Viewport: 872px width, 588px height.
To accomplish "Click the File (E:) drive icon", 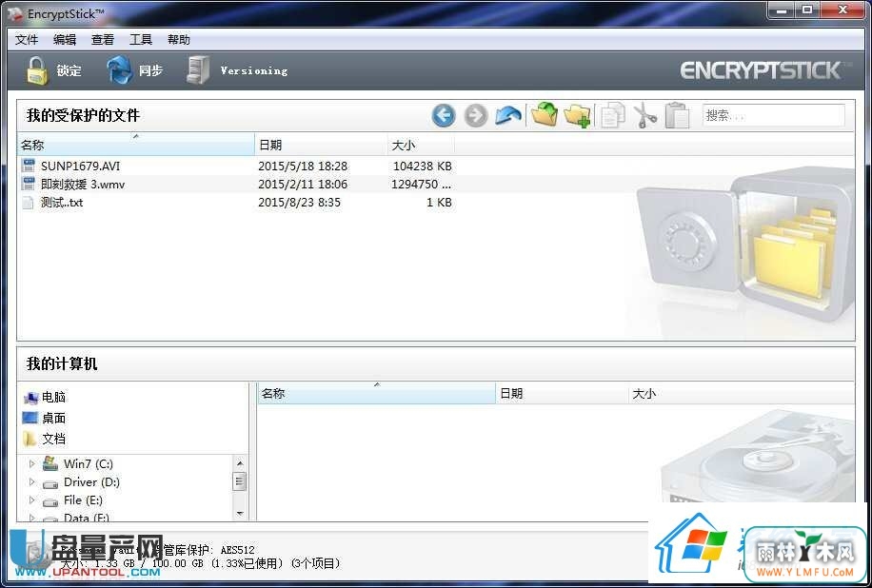I will tap(50, 501).
